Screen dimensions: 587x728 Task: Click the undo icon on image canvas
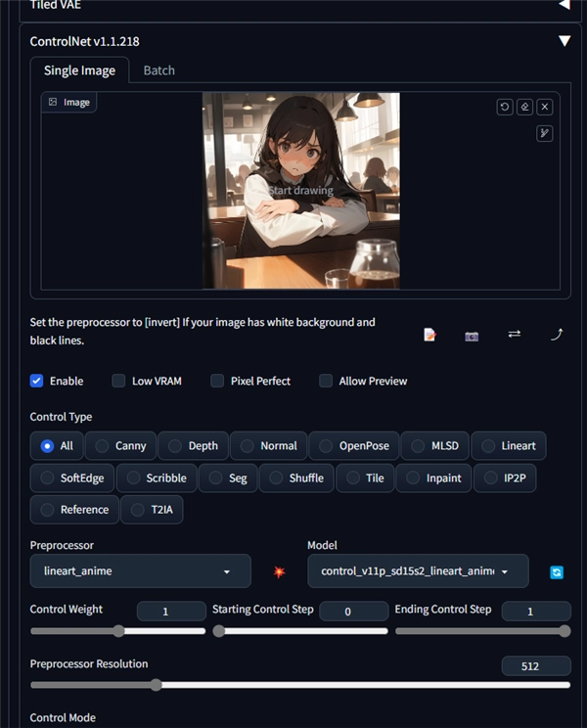tap(505, 108)
